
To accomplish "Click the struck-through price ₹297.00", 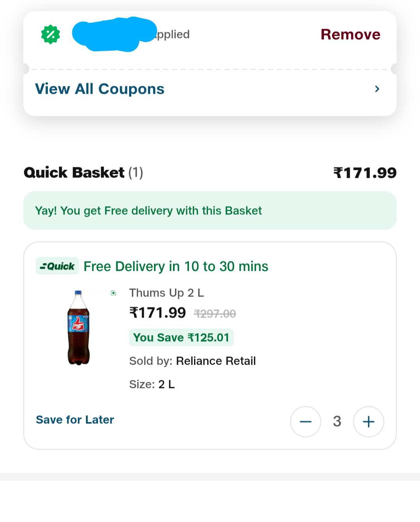I will pyautogui.click(x=215, y=314).
